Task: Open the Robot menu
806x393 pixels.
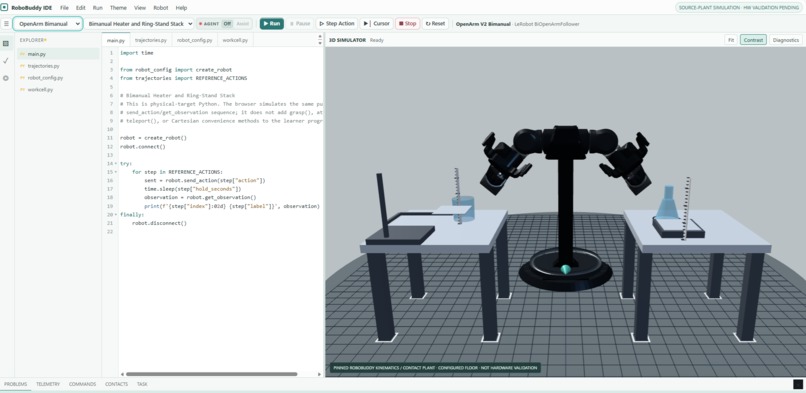Action: pyautogui.click(x=161, y=8)
